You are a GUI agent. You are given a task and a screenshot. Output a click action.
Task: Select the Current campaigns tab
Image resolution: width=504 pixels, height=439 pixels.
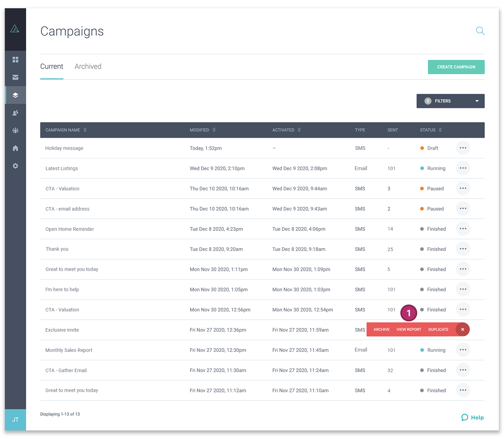pyautogui.click(x=51, y=66)
